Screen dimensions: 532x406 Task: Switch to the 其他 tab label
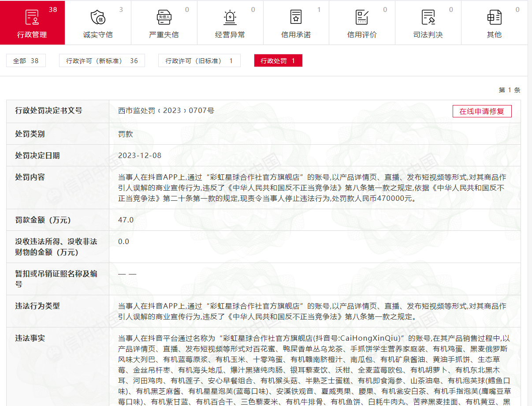pyautogui.click(x=494, y=34)
